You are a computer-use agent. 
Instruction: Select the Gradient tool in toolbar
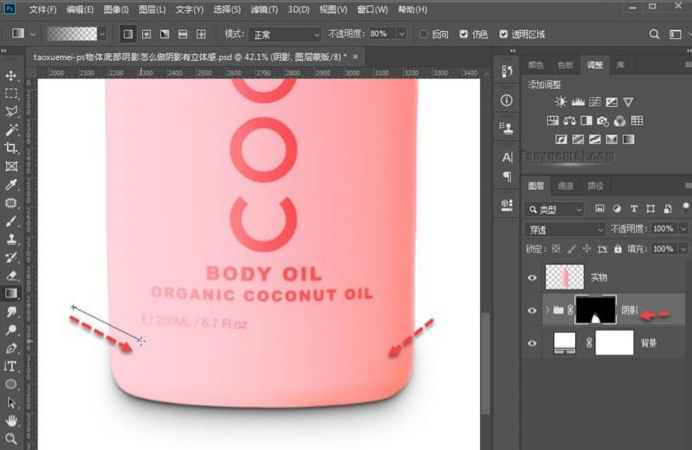(11, 293)
